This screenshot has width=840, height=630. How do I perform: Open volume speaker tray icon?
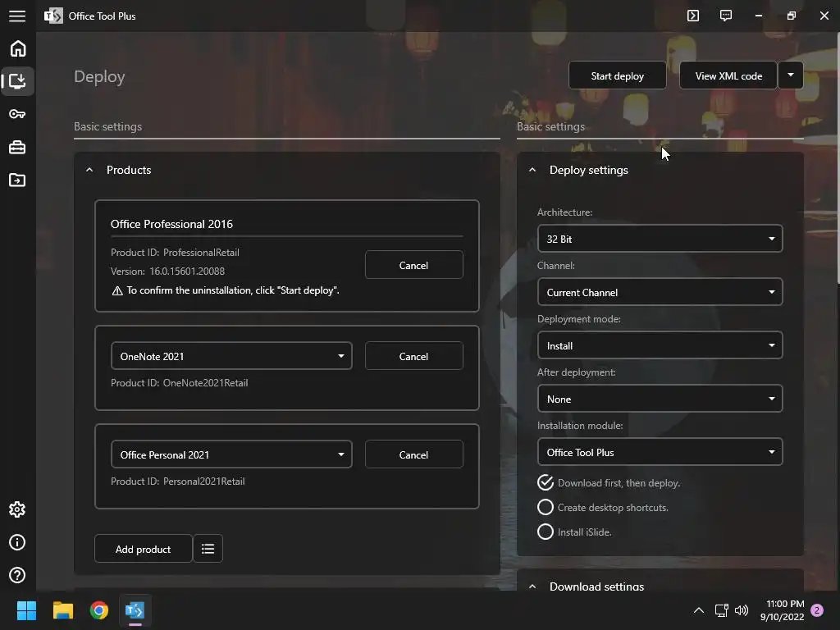pyautogui.click(x=742, y=610)
